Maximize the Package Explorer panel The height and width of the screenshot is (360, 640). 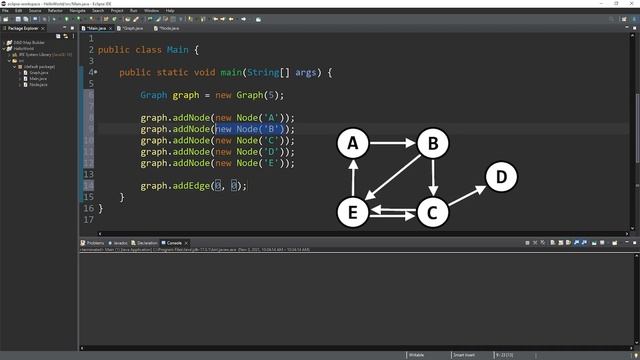72,28
